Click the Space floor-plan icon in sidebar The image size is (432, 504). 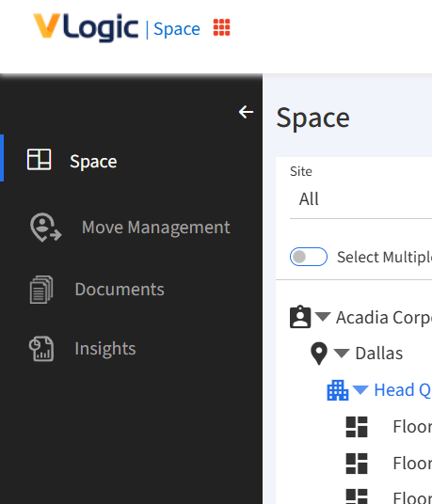(x=39, y=160)
